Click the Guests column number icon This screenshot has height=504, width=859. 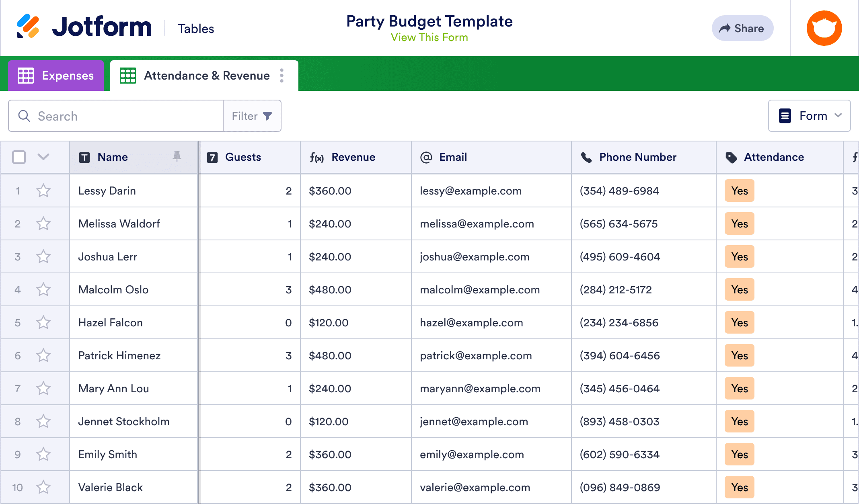pyautogui.click(x=212, y=157)
